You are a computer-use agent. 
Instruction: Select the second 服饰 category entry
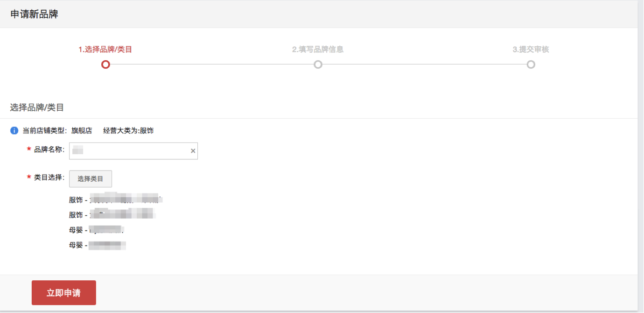112,214
